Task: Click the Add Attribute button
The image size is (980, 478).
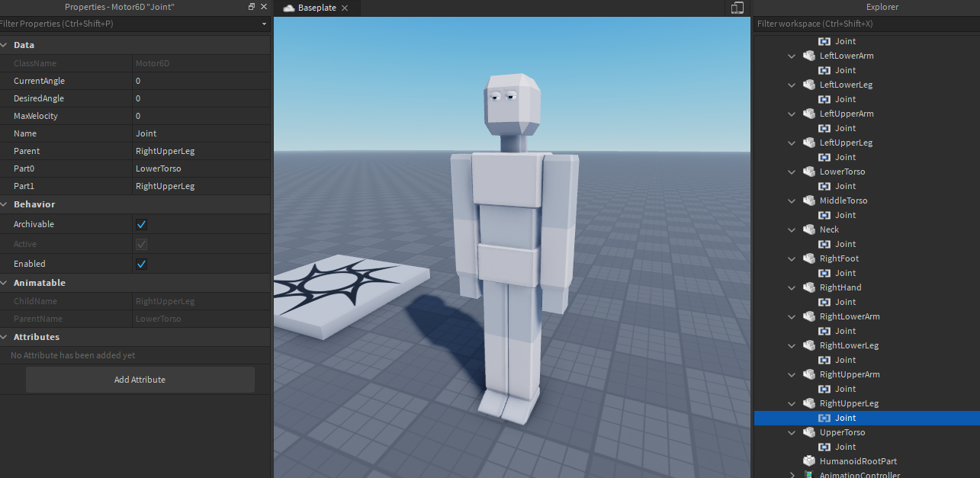Action: (x=140, y=380)
